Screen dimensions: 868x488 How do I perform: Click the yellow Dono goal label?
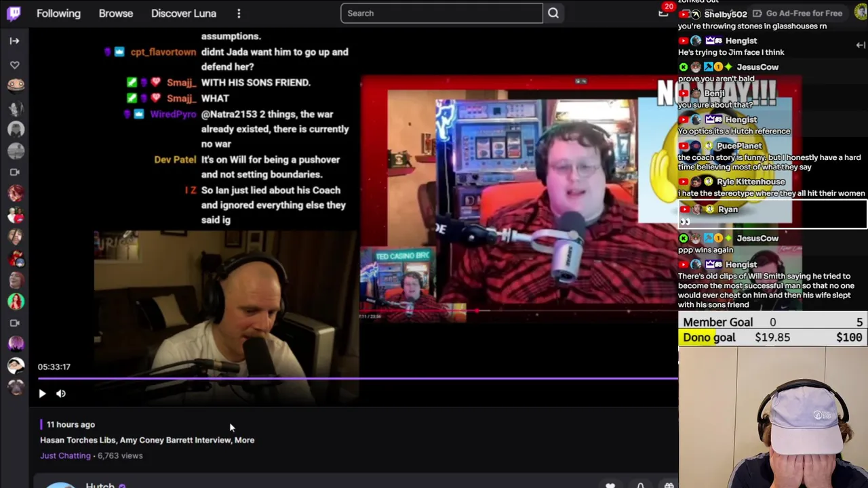click(x=709, y=338)
